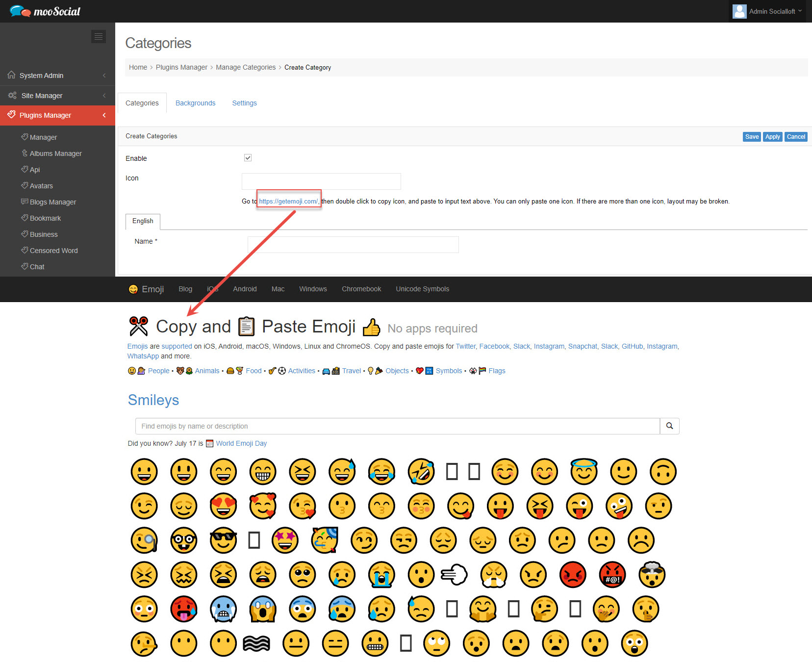Go to Home in the breadcrumb
The height and width of the screenshot is (662, 812).
click(x=138, y=67)
